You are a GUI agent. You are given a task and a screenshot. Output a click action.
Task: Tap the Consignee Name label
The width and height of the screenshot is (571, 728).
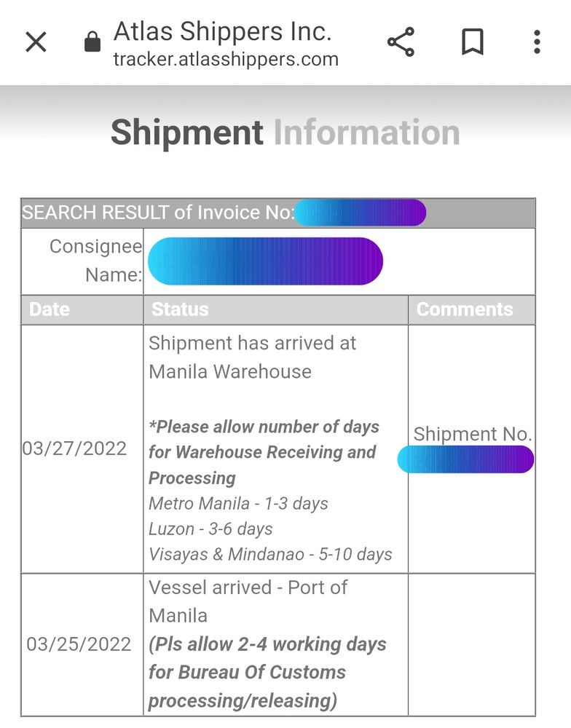click(x=95, y=261)
